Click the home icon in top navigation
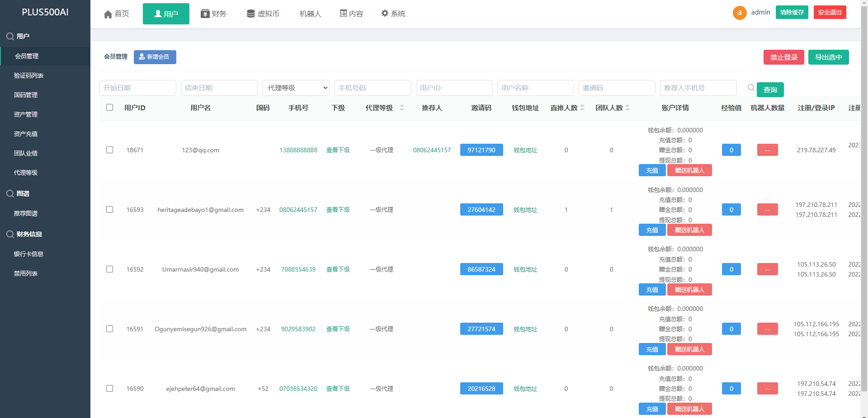868x418 pixels. coord(108,14)
